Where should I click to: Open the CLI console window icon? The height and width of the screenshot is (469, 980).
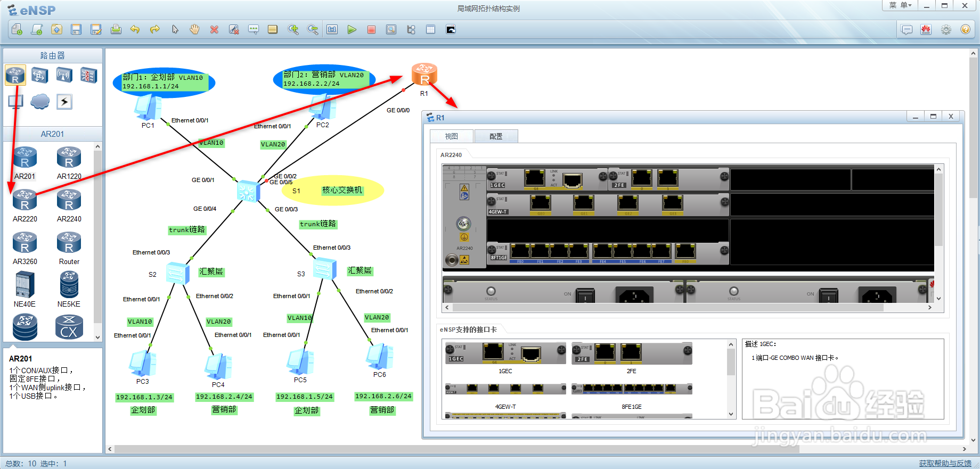(451, 29)
